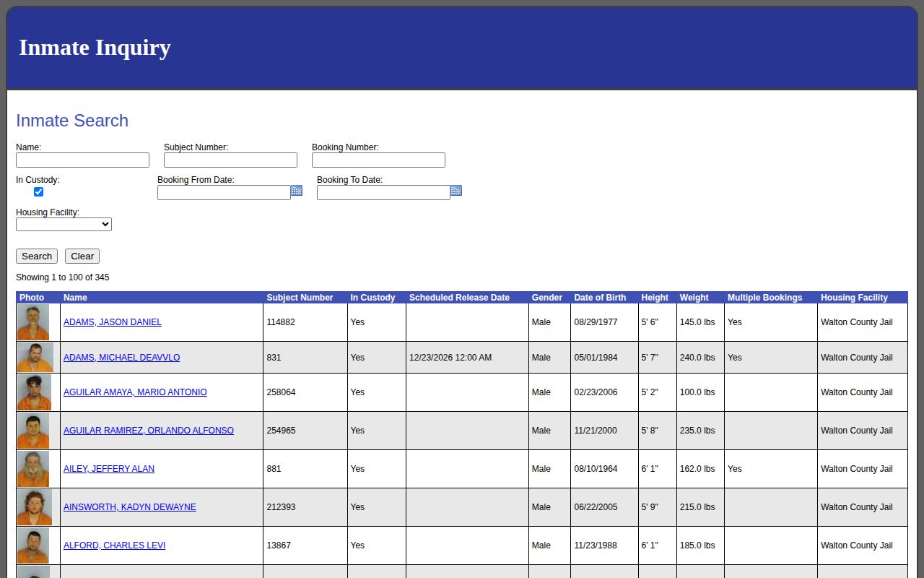Click the Search button
Image resolution: width=924 pixels, height=578 pixels.
(37, 256)
